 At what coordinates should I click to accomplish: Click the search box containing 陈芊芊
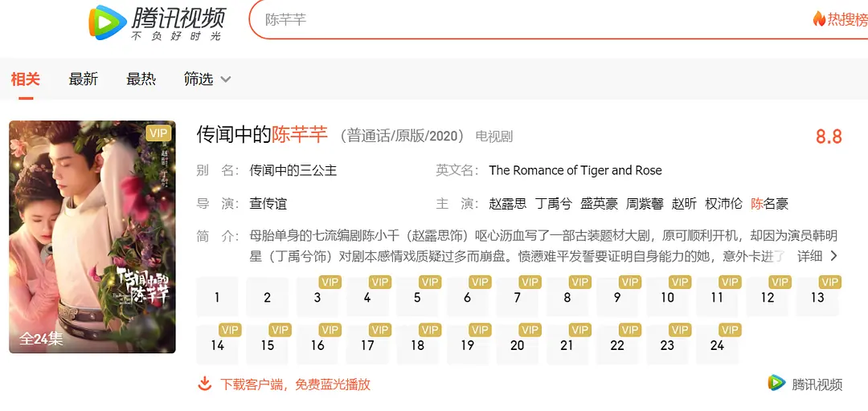(x=522, y=20)
